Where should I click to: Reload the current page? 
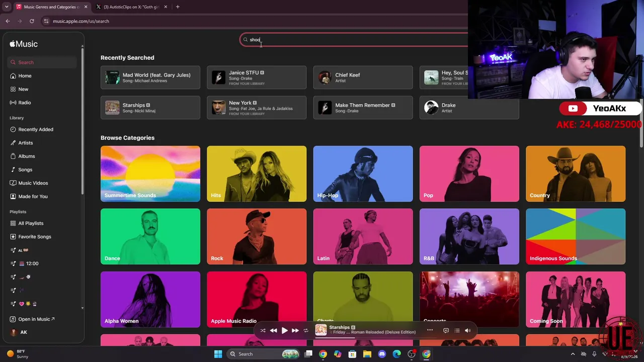tap(32, 21)
